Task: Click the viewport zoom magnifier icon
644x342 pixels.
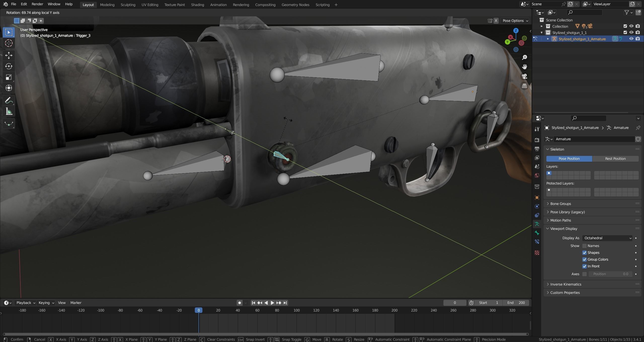Action: (x=525, y=57)
